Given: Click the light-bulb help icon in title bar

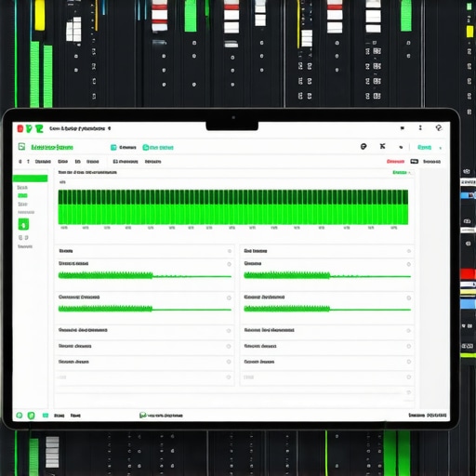Looking at the screenshot, I should point(439,127).
